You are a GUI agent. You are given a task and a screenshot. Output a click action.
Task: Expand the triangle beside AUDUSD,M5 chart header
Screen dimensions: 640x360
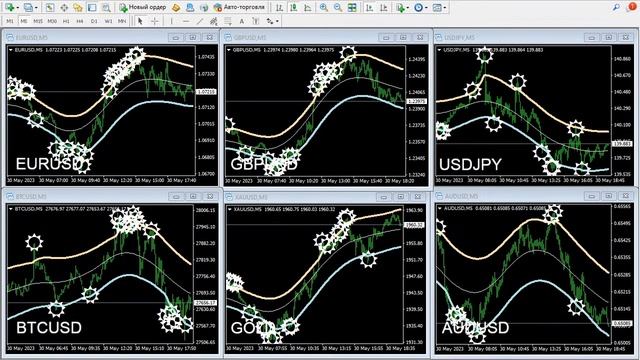tap(440, 208)
